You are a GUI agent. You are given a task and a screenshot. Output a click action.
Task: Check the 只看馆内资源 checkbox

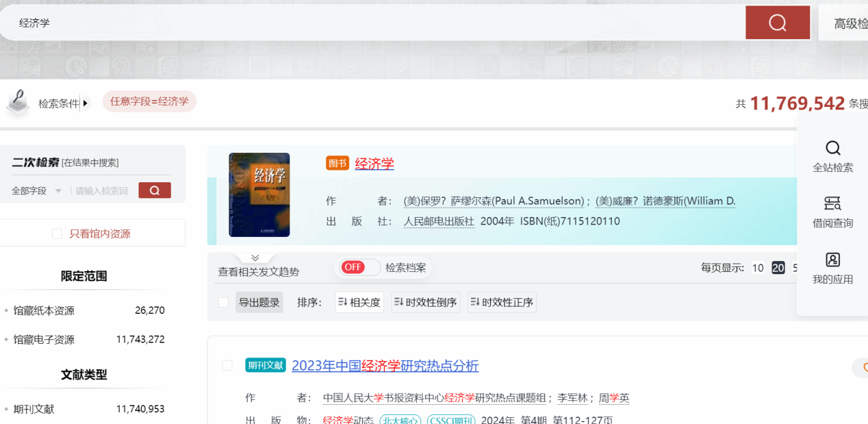point(58,234)
